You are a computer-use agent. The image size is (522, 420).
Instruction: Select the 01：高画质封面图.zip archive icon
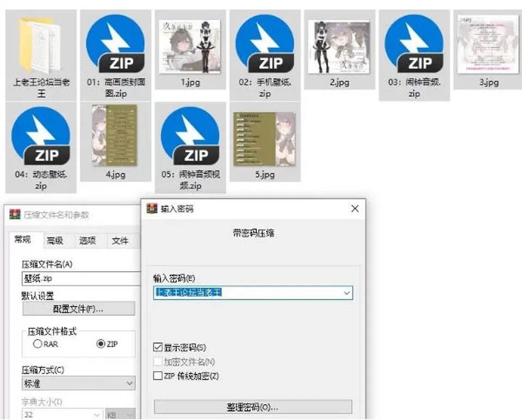click(115, 43)
